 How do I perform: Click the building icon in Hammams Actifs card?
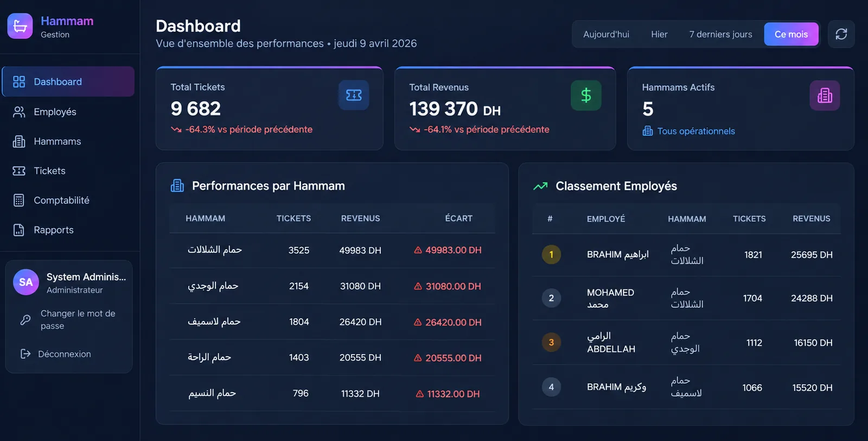click(825, 96)
